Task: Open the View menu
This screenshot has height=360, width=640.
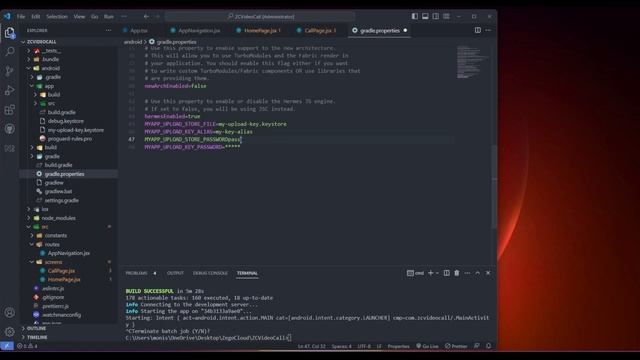Action: point(79,16)
